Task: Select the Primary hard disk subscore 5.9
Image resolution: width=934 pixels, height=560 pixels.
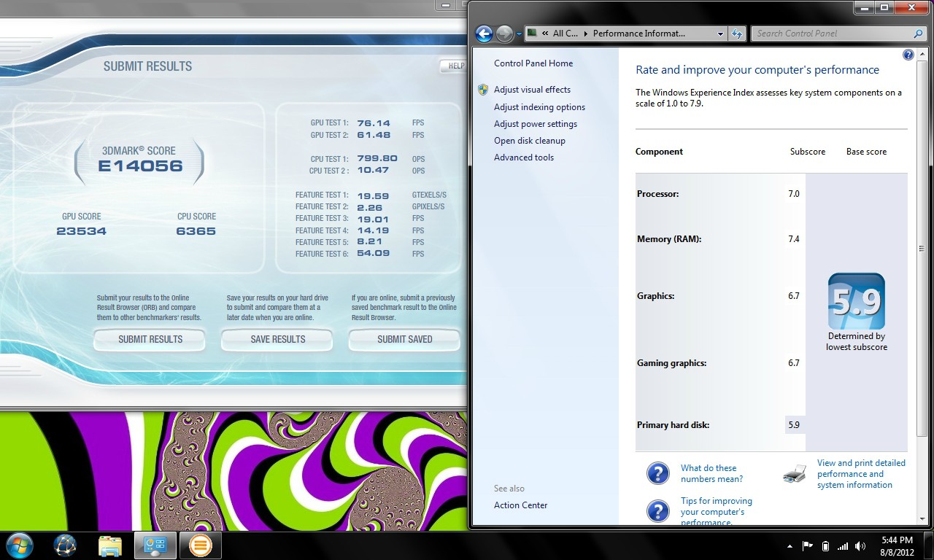Action: click(x=794, y=425)
